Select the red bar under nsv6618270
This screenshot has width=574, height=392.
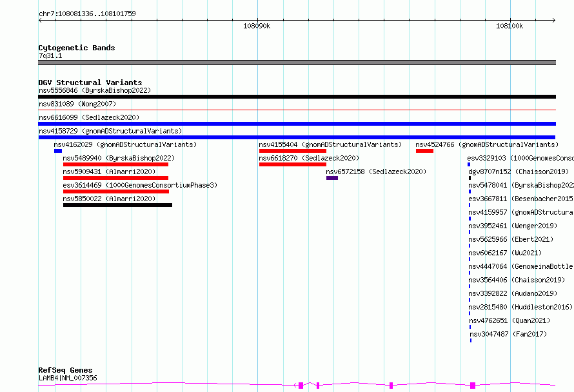click(293, 164)
